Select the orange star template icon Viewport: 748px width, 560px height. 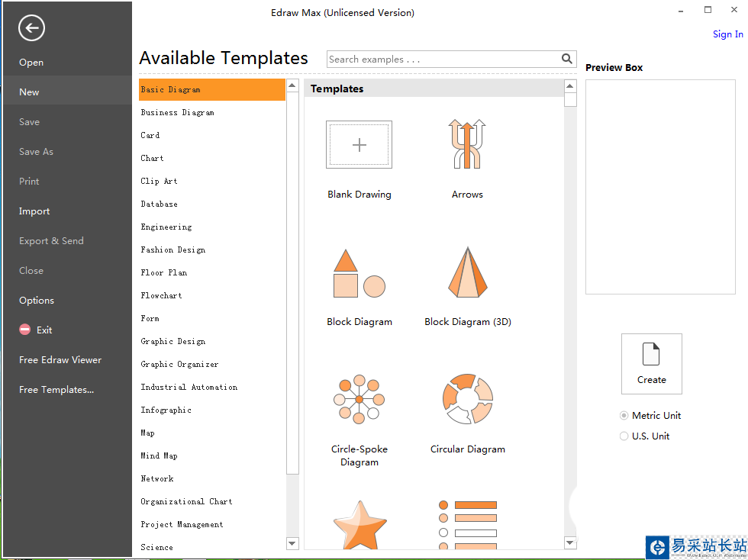359,524
